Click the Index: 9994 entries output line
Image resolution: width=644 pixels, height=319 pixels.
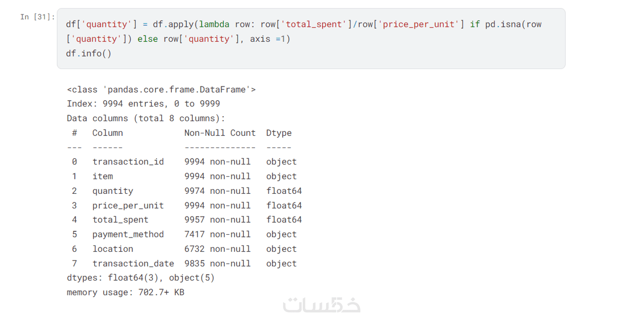[143, 104]
